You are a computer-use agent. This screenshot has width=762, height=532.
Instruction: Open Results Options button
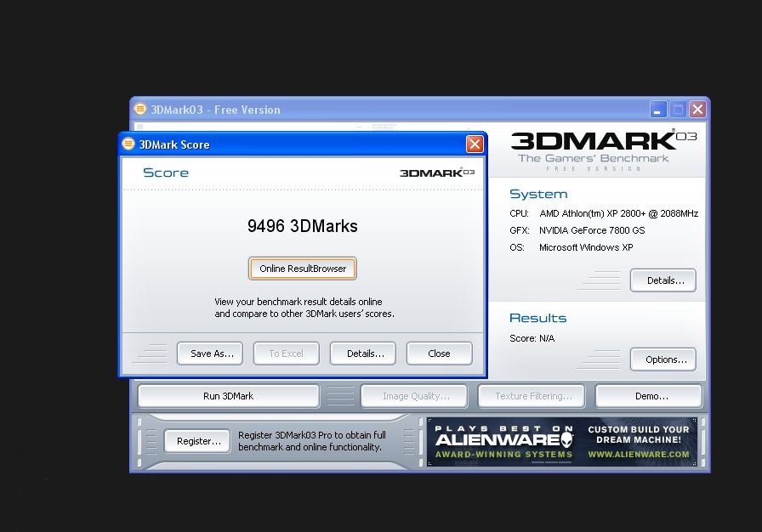click(x=663, y=359)
